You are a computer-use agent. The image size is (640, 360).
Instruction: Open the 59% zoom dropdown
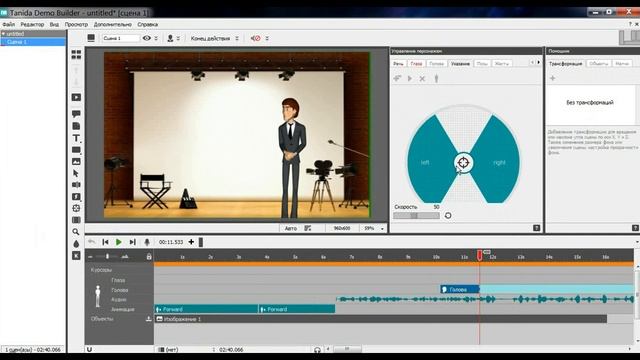click(x=374, y=228)
